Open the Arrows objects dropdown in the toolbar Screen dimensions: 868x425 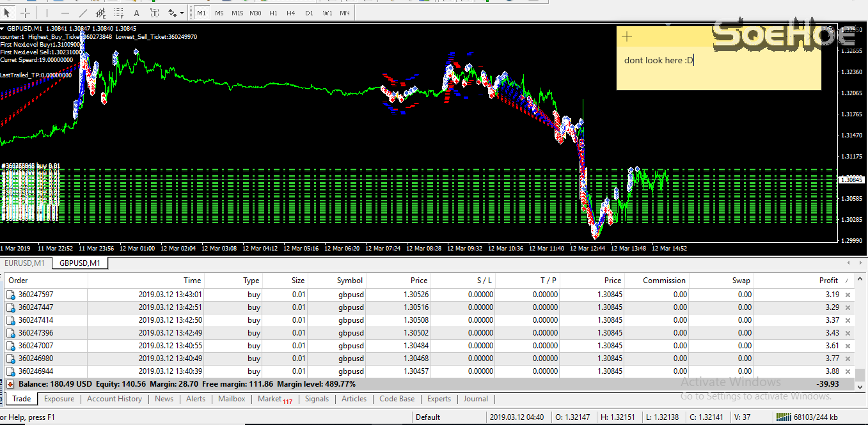pyautogui.click(x=181, y=12)
